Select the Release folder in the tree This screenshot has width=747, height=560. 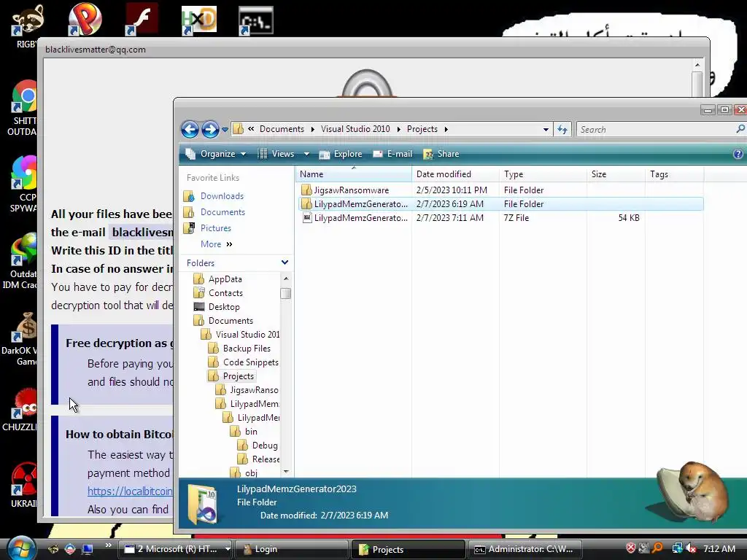click(x=266, y=459)
